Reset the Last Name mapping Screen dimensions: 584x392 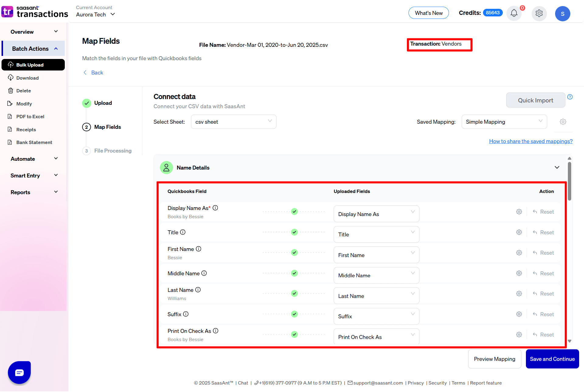543,294
